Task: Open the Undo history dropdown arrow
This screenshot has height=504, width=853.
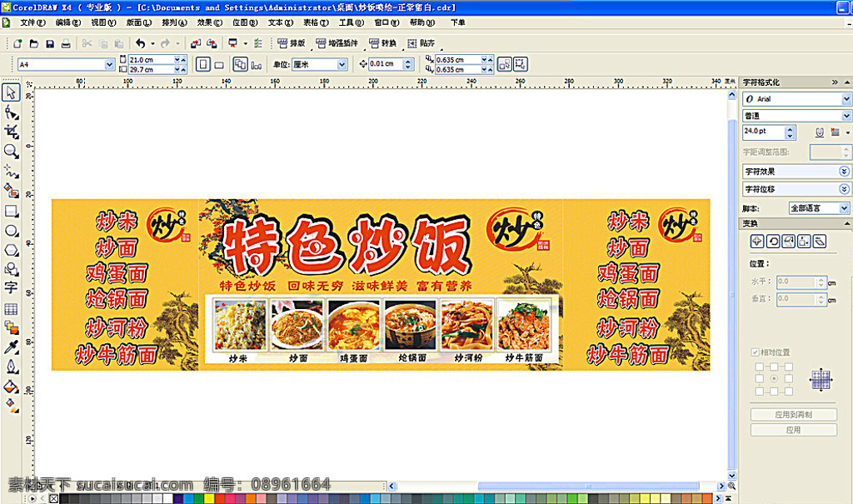Action: pyautogui.click(x=152, y=43)
